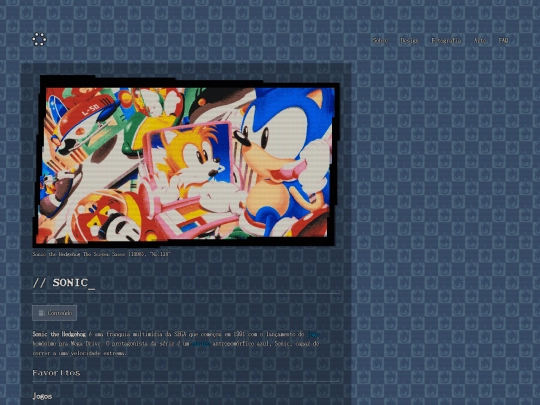
Task: Follow the blue 'jogo' link in paragraph
Action: (313, 334)
